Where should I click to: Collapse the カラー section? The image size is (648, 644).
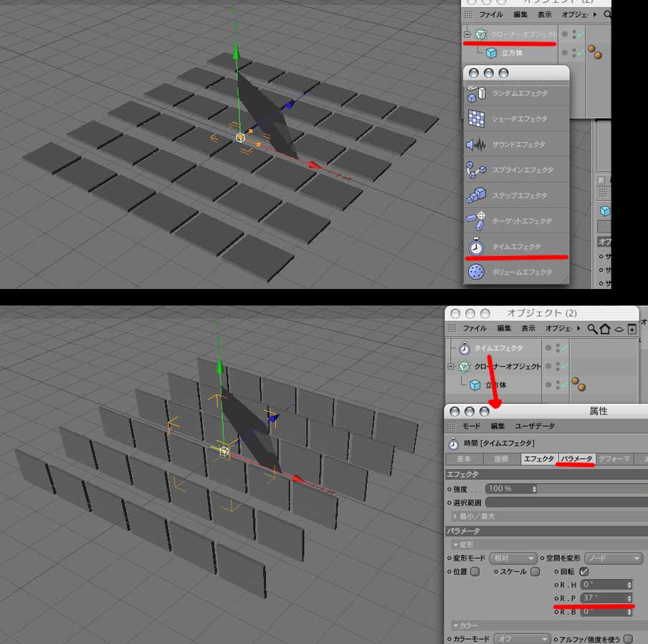tap(455, 626)
